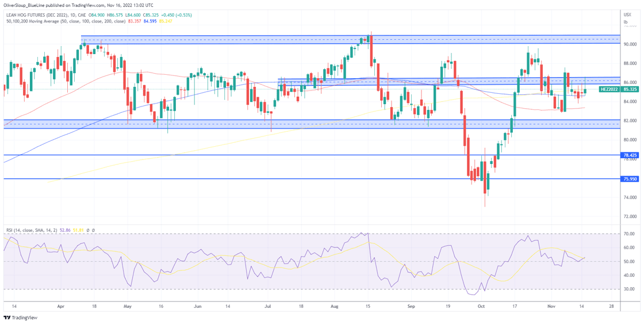
Task: Click the OliverSloup_BlueLine author text
Action: [x=25, y=5]
